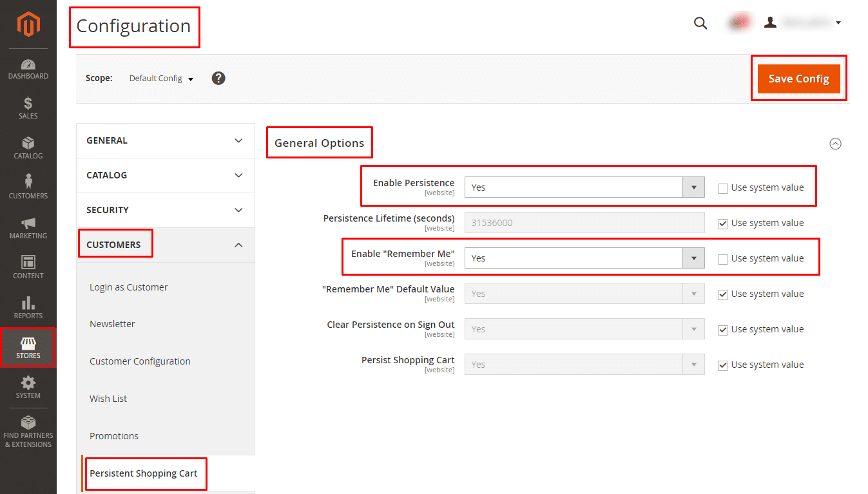Click the Save Config button

point(798,79)
